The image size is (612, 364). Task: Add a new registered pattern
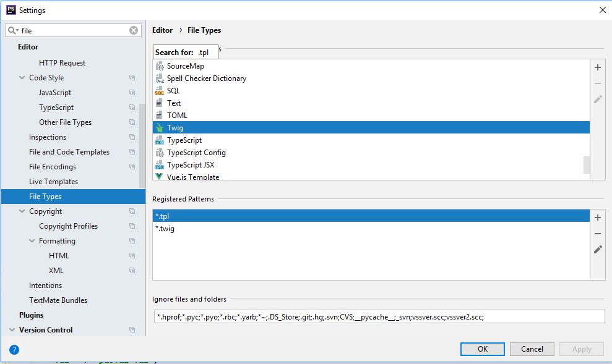click(598, 218)
